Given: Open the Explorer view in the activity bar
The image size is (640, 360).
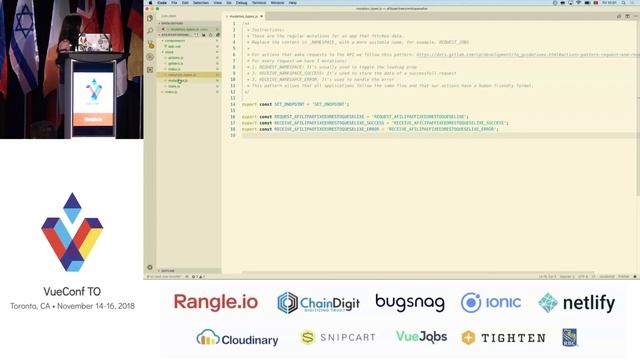Looking at the screenshot, I should click(x=150, y=18).
